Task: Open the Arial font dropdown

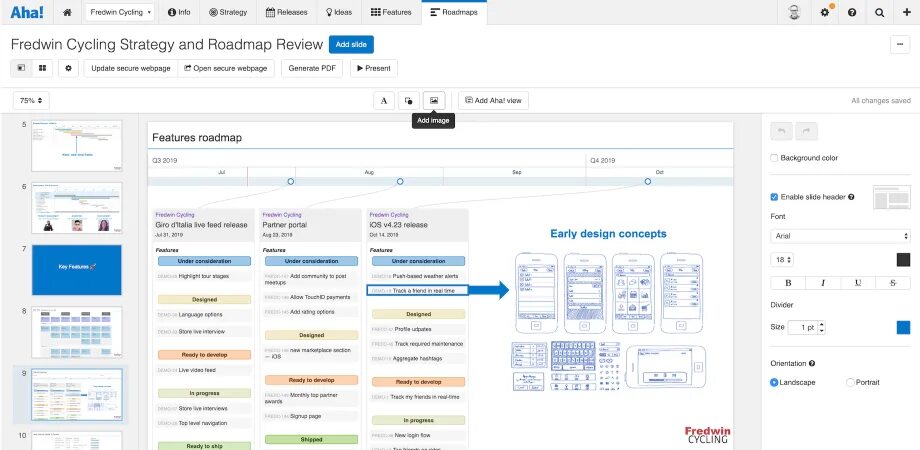Action: [840, 236]
